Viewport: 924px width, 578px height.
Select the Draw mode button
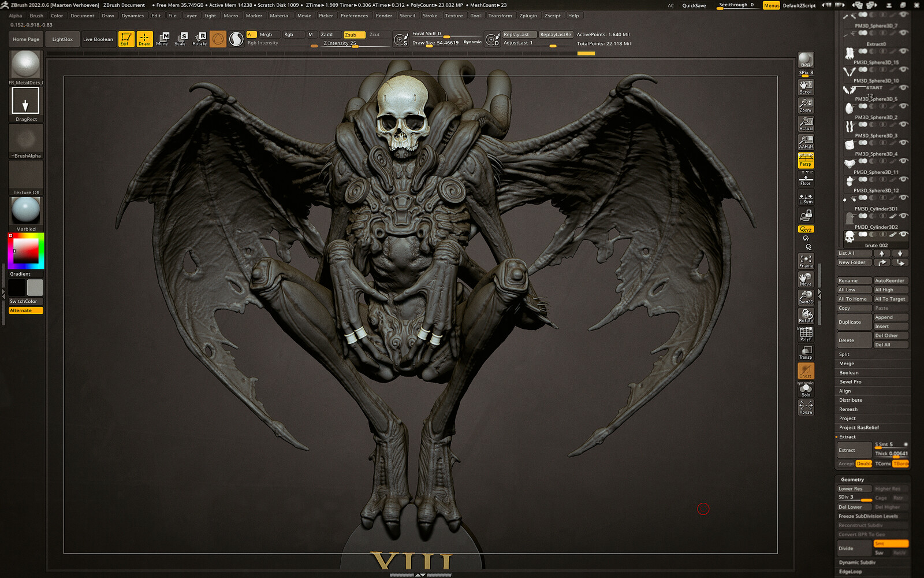pos(144,39)
